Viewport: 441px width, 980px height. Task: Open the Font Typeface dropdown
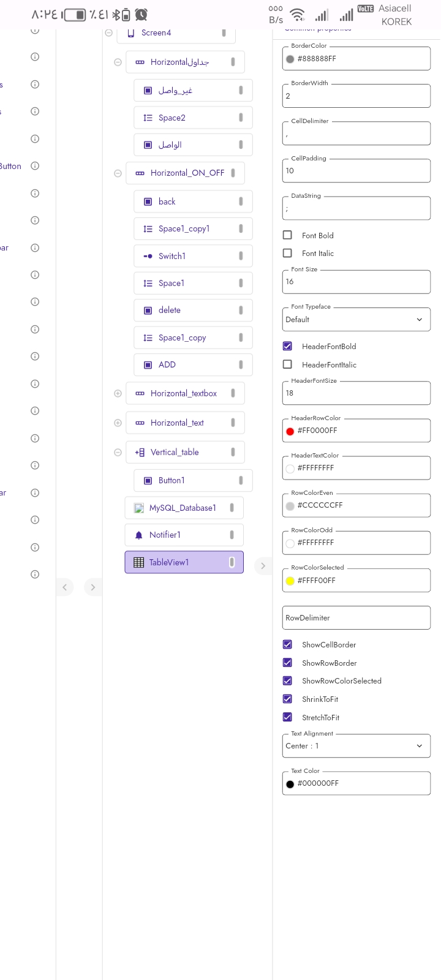[356, 319]
